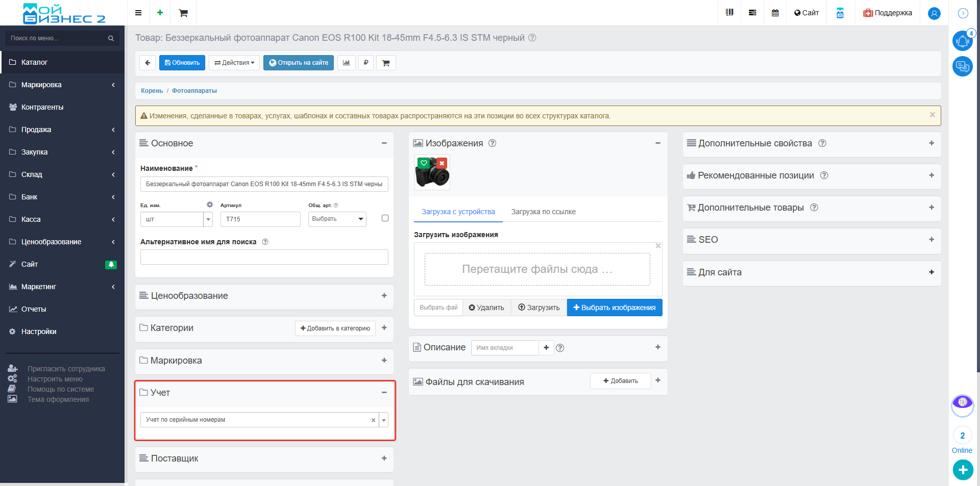Click the Обновить button
980x486 pixels.
(x=182, y=63)
